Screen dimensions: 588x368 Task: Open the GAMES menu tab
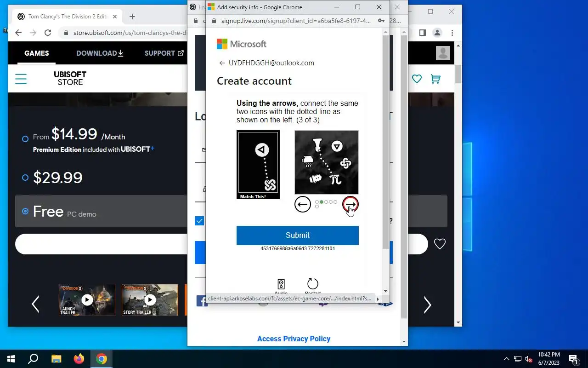click(x=37, y=53)
